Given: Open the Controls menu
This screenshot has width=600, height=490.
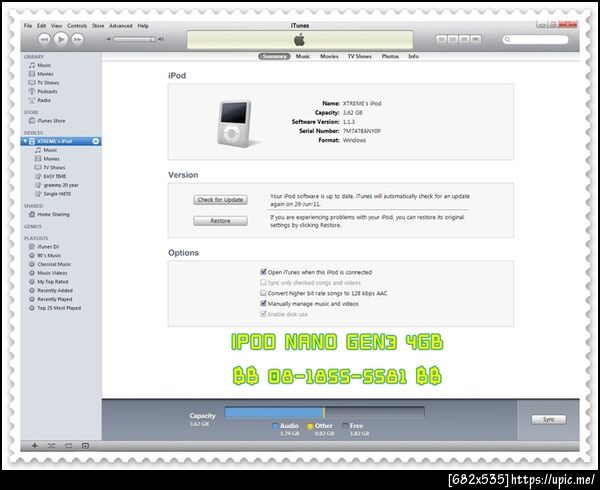Looking at the screenshot, I should tap(77, 26).
